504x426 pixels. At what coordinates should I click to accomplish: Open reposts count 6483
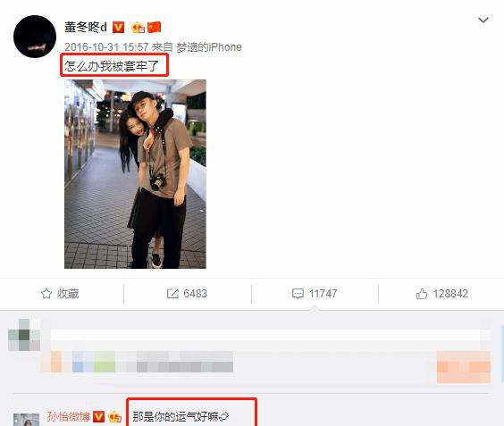click(196, 294)
